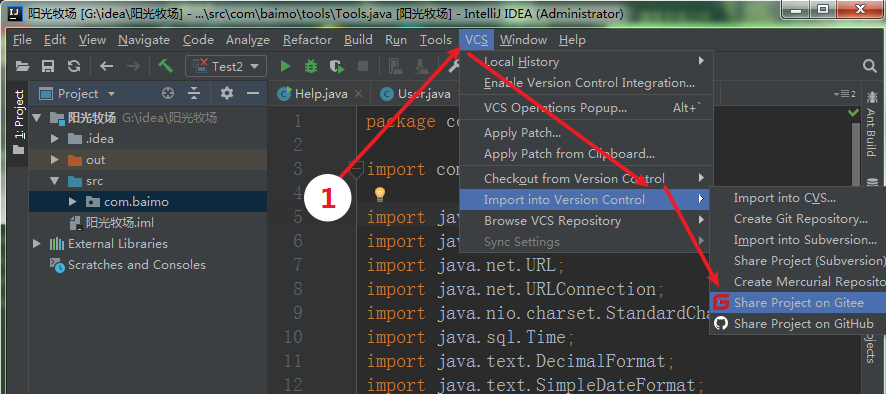Open the Window menu

click(523, 40)
